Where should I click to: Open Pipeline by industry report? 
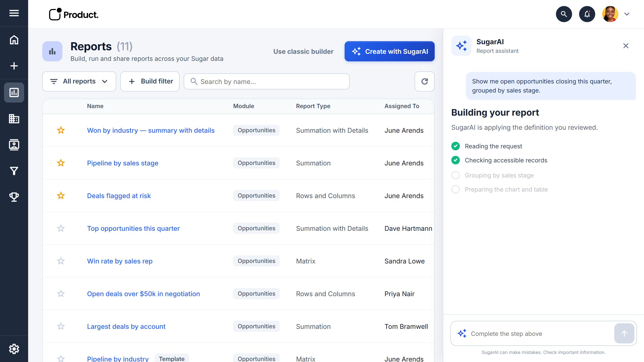[x=118, y=359]
